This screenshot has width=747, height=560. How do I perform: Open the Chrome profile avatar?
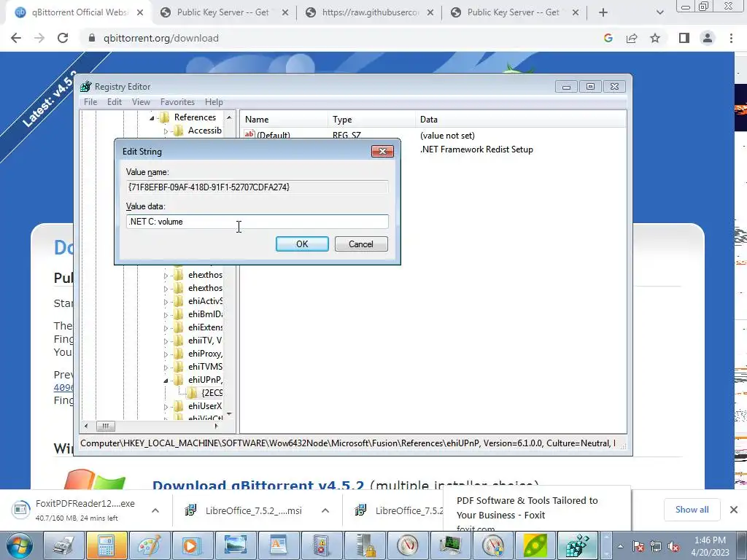pyautogui.click(x=708, y=38)
